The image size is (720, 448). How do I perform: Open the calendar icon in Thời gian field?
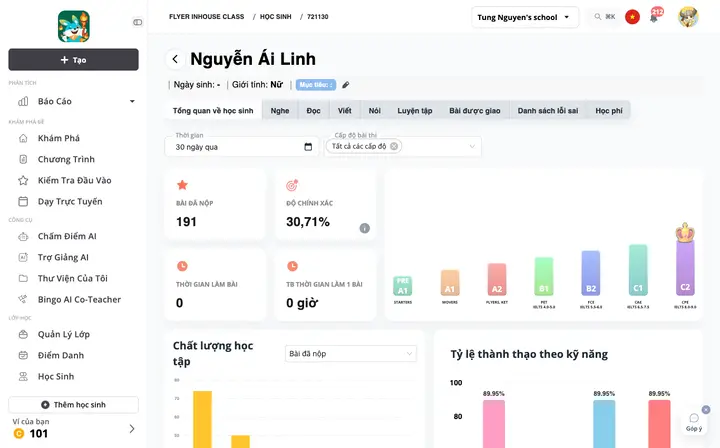click(308, 147)
